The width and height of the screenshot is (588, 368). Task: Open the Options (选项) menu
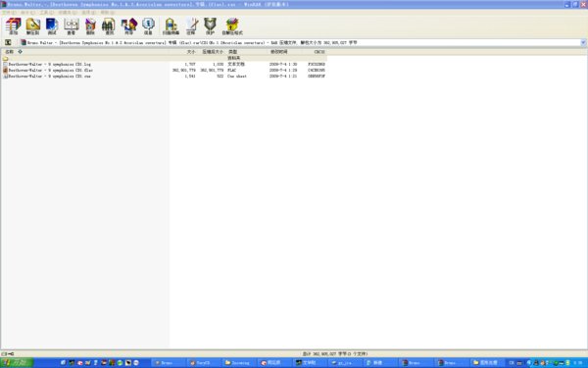point(88,13)
